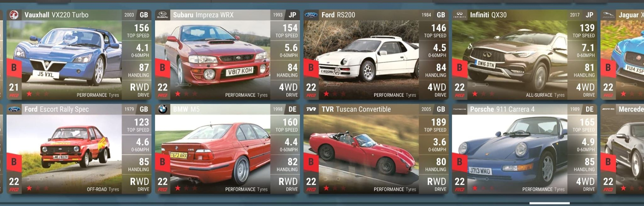Image resolution: width=644 pixels, height=206 pixels.
Task: Click the Ford logo on Escort Rally Spec card
Action: click(14, 109)
